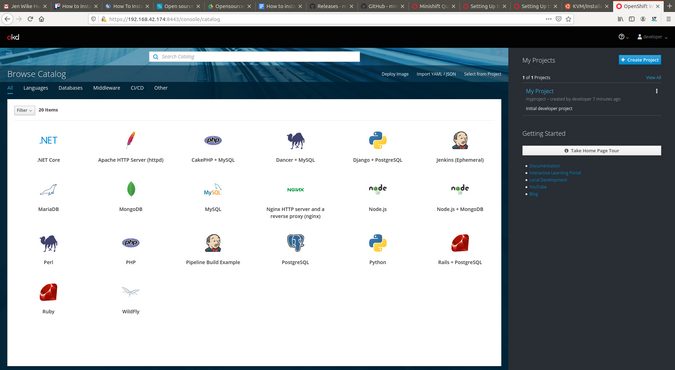Open Jenkins (Ephemeral) icon
The width and height of the screenshot is (675, 370).
[460, 140]
